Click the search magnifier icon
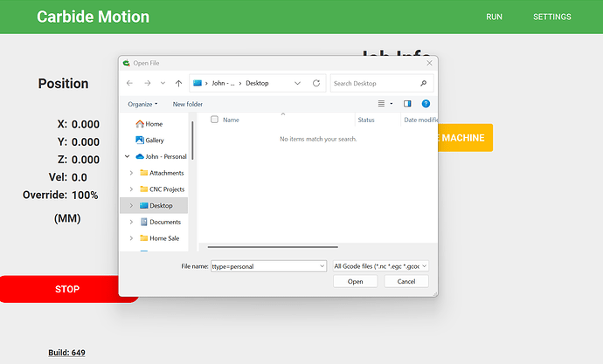Viewport: 603px width, 364px height. coord(424,84)
